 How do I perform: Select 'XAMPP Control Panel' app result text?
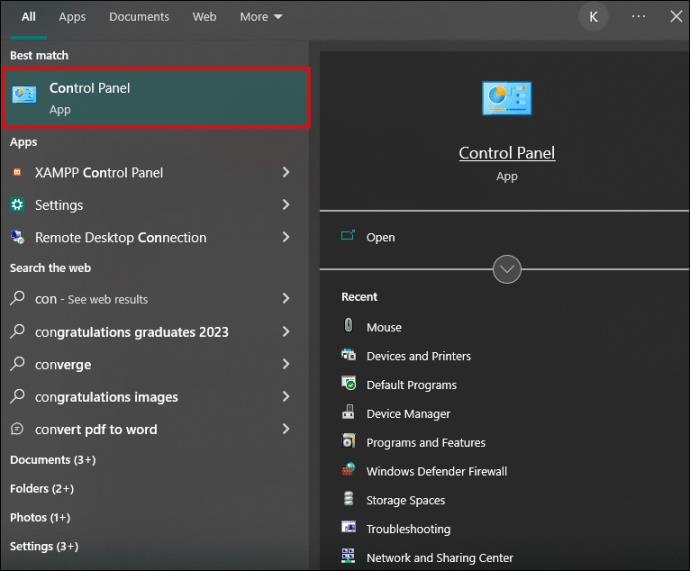99,172
